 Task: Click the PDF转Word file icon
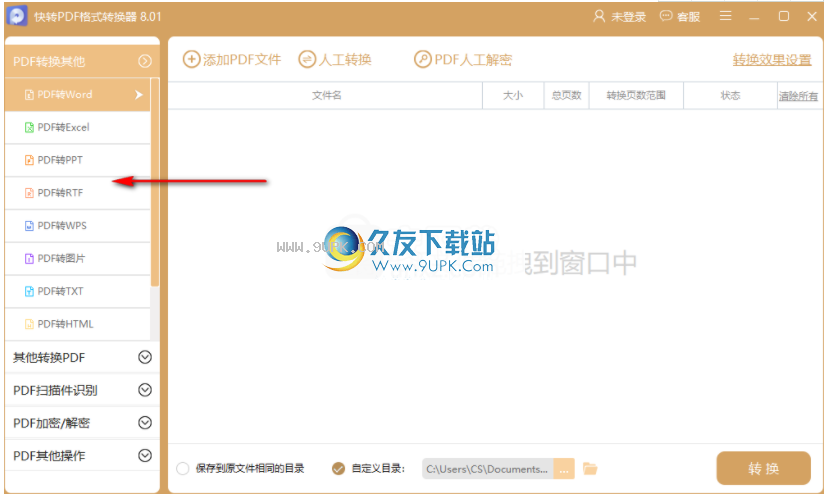(29, 95)
